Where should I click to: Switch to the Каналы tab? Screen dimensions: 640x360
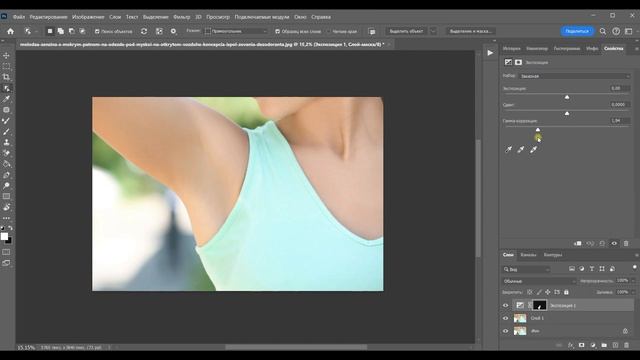point(528,255)
